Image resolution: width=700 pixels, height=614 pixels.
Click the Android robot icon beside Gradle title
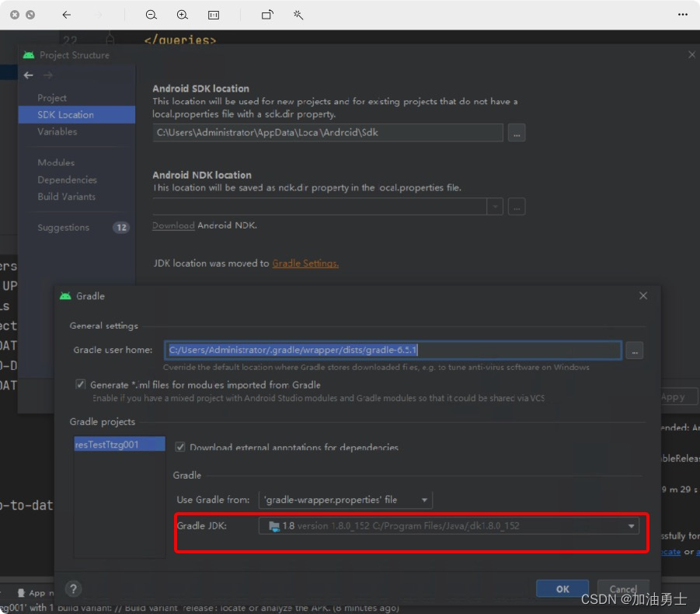coord(65,295)
